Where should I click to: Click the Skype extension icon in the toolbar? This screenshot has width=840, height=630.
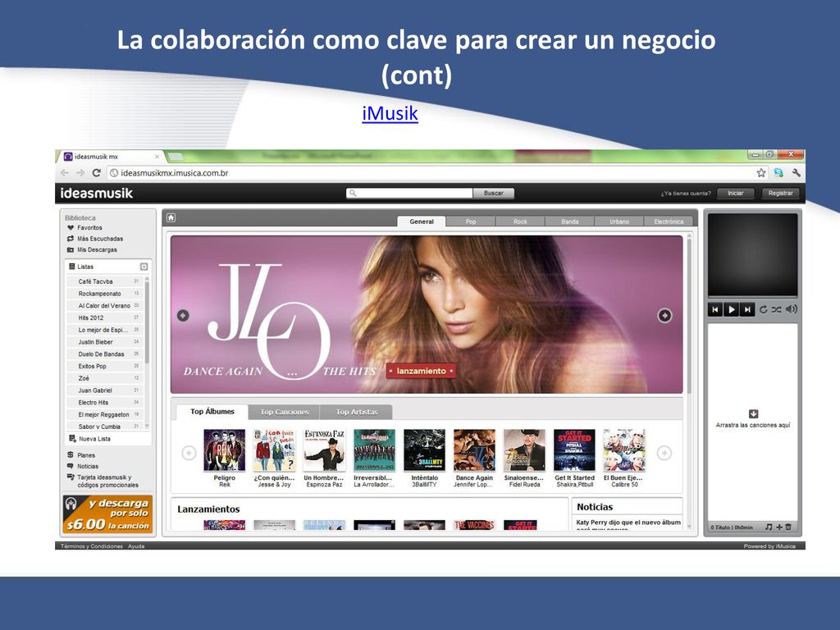pos(778,172)
